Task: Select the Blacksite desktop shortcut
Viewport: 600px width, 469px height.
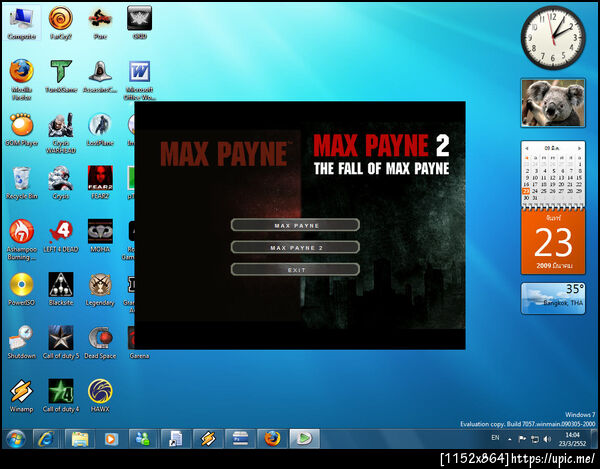Action: [61, 289]
